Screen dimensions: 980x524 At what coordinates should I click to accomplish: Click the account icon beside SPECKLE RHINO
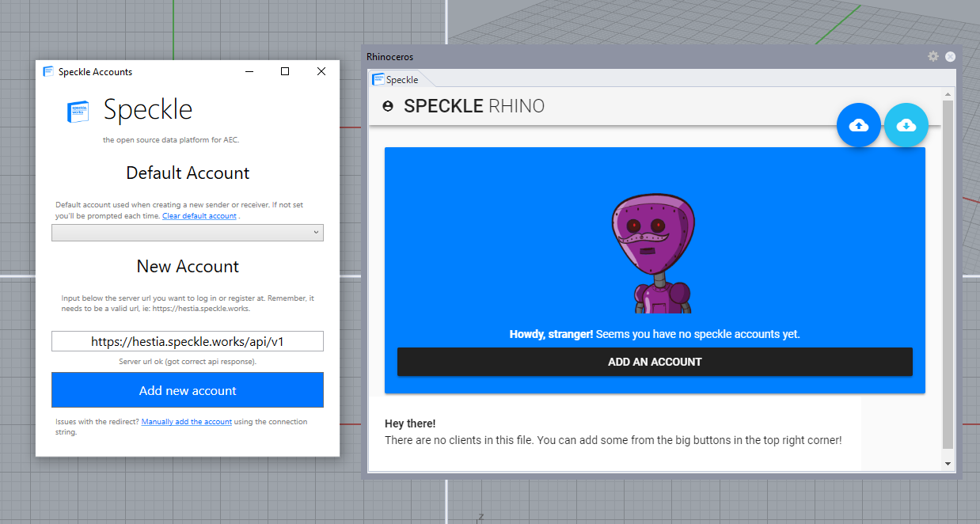point(388,106)
